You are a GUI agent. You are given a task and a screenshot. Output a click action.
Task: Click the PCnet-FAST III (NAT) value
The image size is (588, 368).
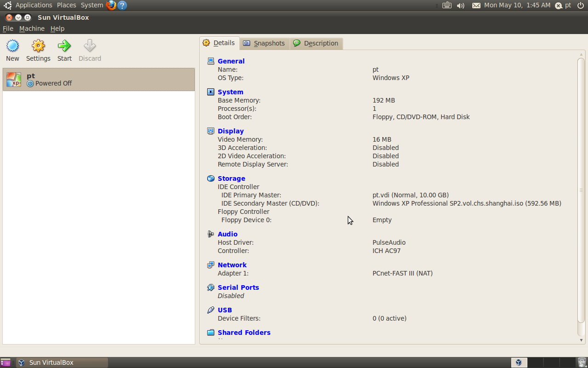402,273
